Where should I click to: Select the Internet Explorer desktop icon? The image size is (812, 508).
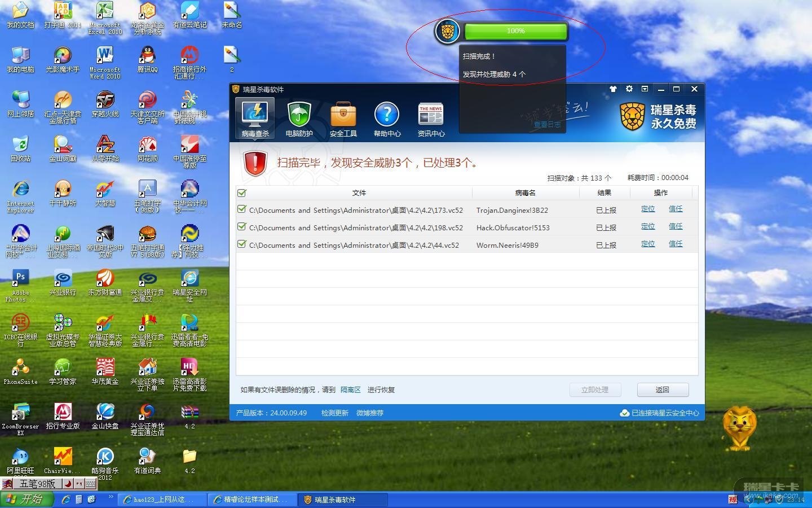click(x=20, y=196)
